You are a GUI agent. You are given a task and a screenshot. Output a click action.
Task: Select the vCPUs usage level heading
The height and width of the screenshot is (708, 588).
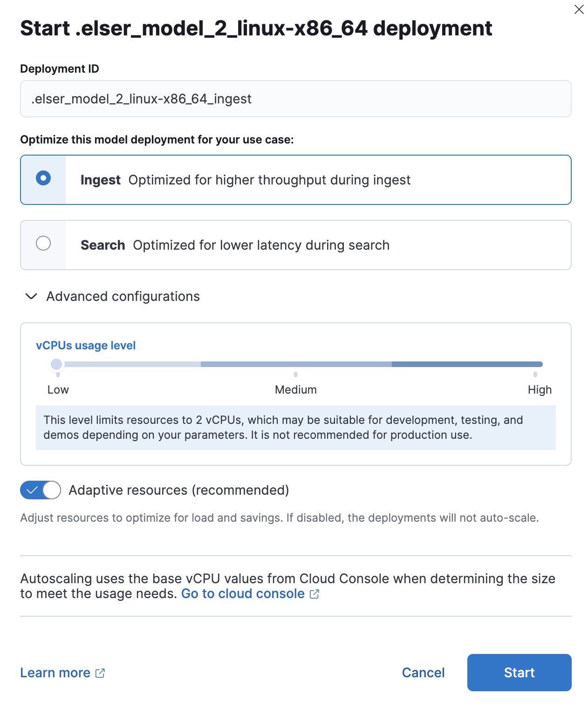pyautogui.click(x=86, y=345)
